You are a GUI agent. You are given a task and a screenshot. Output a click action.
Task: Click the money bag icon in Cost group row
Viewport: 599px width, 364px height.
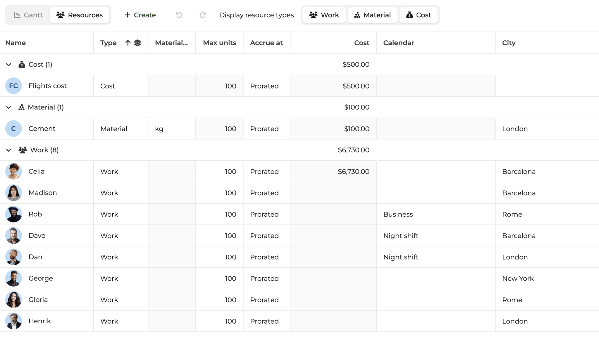tap(22, 65)
